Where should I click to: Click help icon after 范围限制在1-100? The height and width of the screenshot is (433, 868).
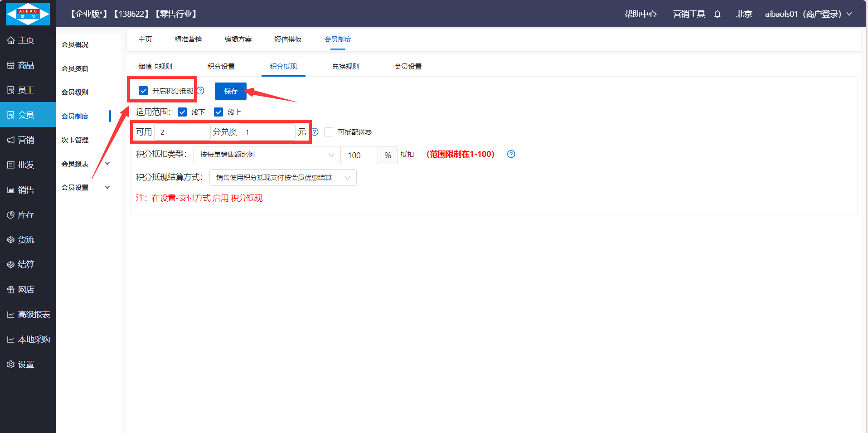click(511, 154)
